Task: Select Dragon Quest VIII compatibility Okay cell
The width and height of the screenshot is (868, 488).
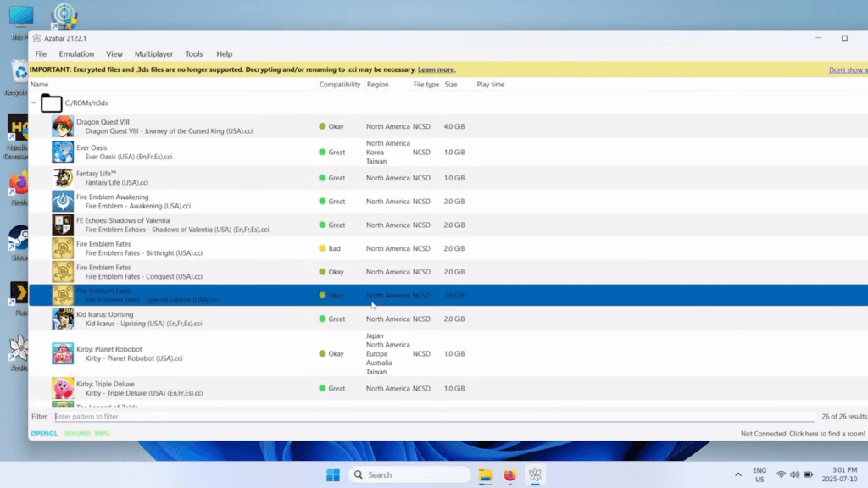Action: point(331,126)
